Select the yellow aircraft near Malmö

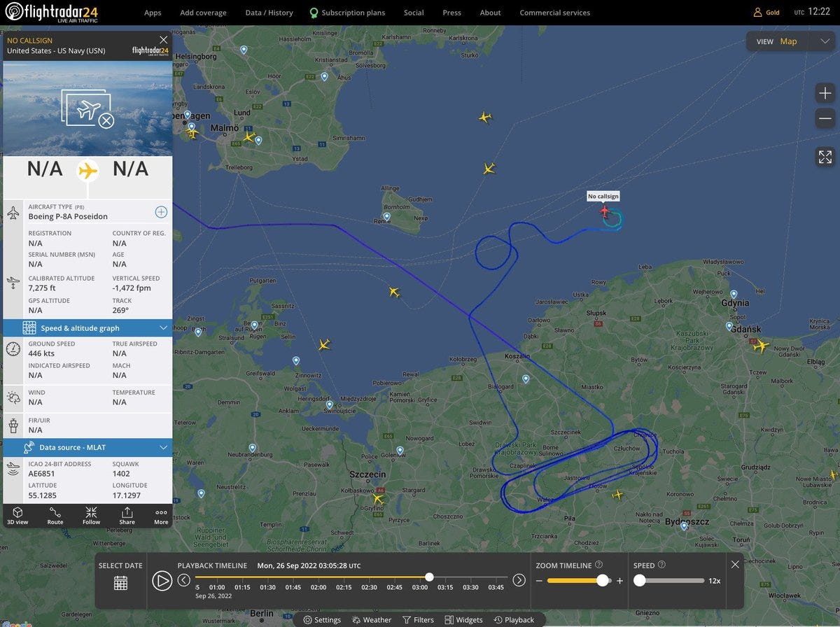(x=248, y=136)
